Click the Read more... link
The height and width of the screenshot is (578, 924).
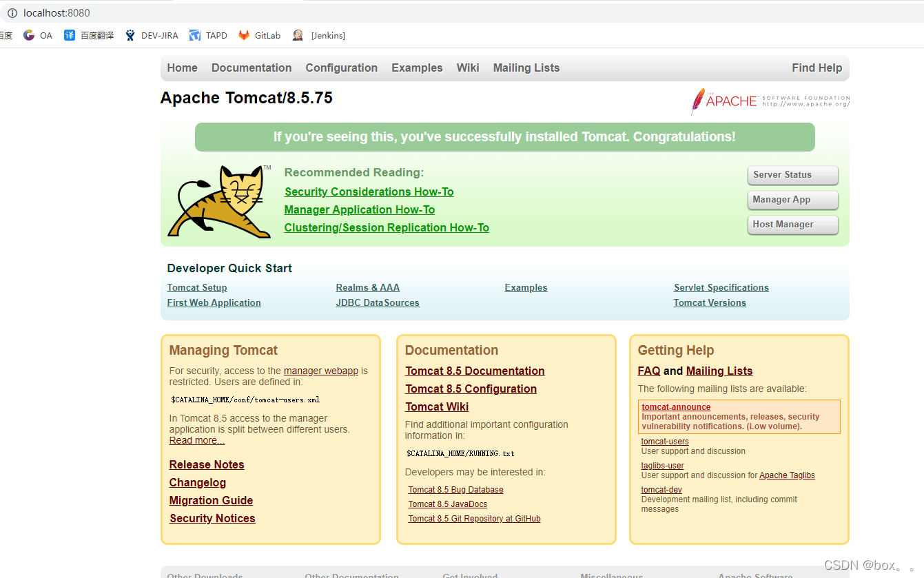pyautogui.click(x=197, y=440)
